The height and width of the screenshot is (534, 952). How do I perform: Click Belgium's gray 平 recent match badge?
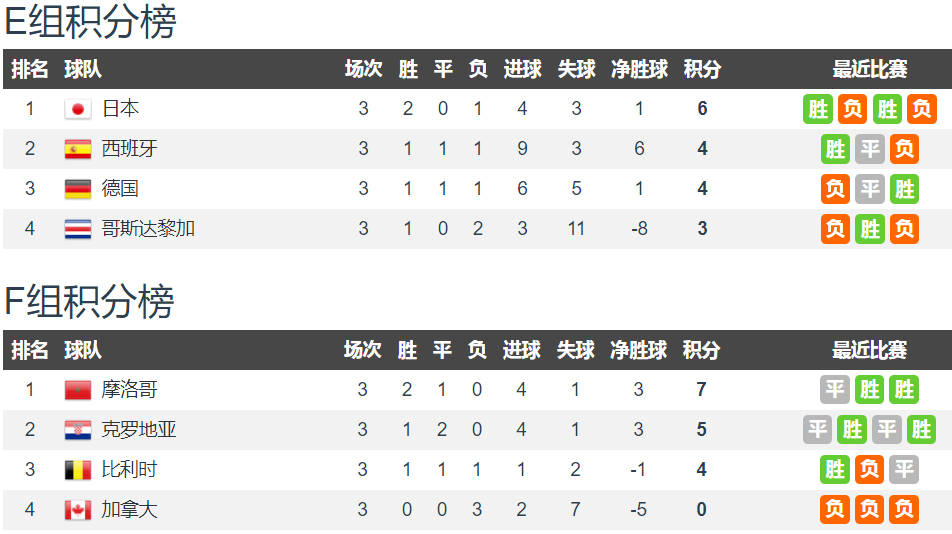tap(904, 470)
